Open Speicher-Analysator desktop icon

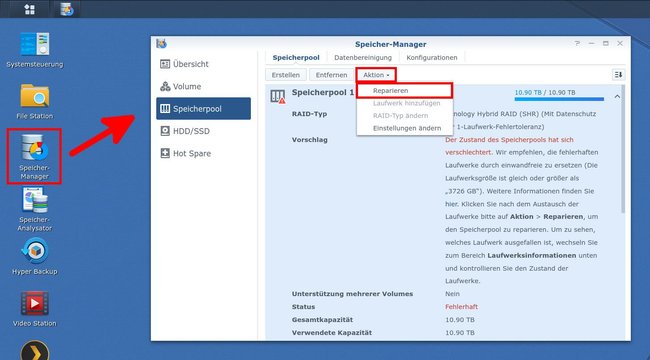tap(35, 209)
